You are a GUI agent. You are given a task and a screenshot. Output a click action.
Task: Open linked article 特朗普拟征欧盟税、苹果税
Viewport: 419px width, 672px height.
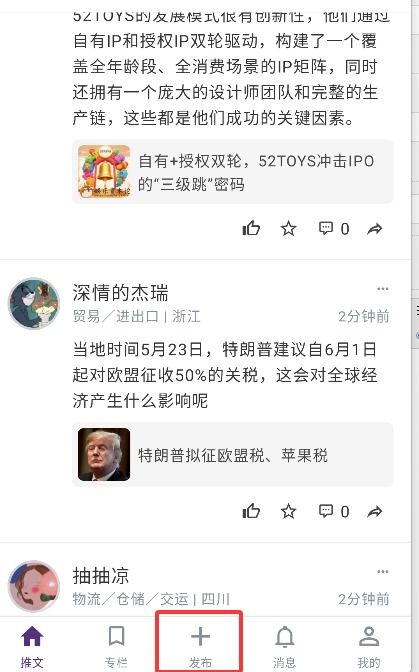pos(232,455)
